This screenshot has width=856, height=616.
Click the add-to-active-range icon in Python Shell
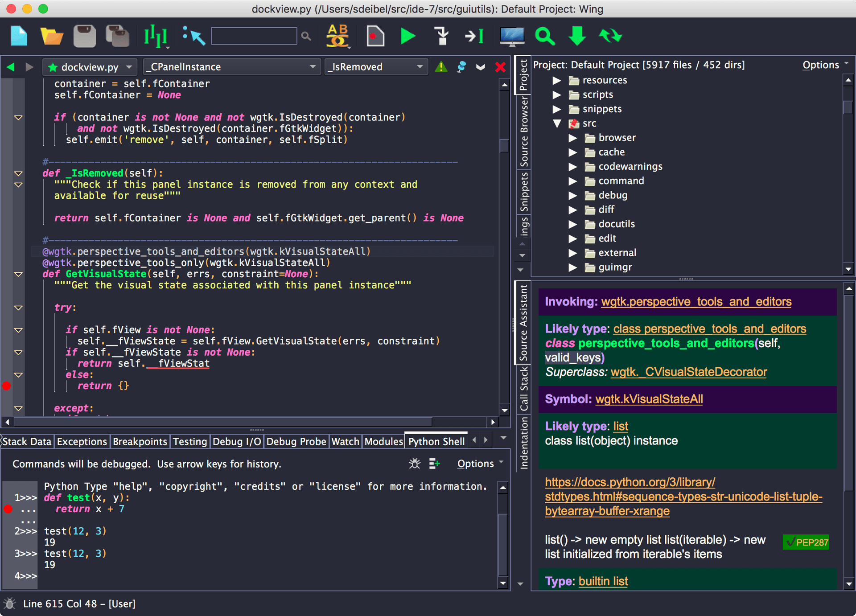pos(434,464)
